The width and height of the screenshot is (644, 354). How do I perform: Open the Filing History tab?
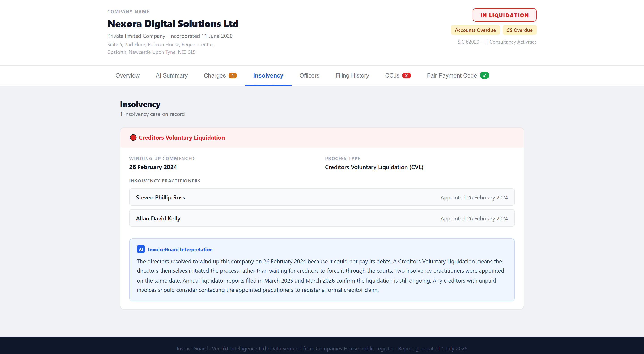point(352,75)
